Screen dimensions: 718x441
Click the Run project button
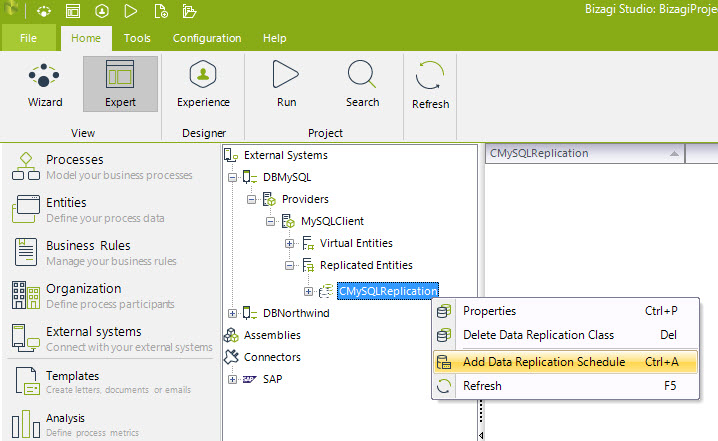pos(286,84)
